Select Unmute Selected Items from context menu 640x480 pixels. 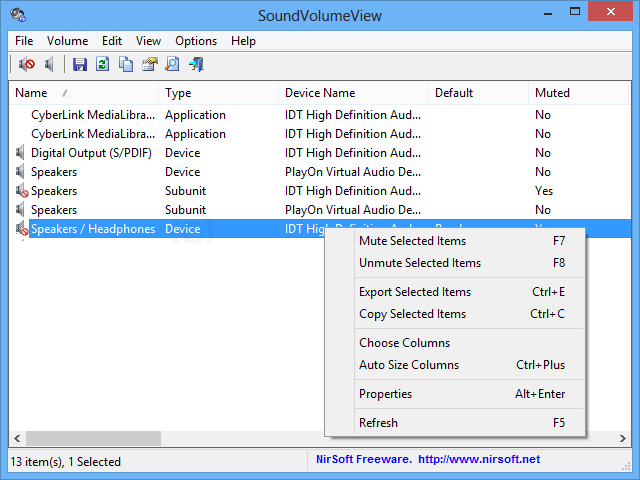(419, 263)
